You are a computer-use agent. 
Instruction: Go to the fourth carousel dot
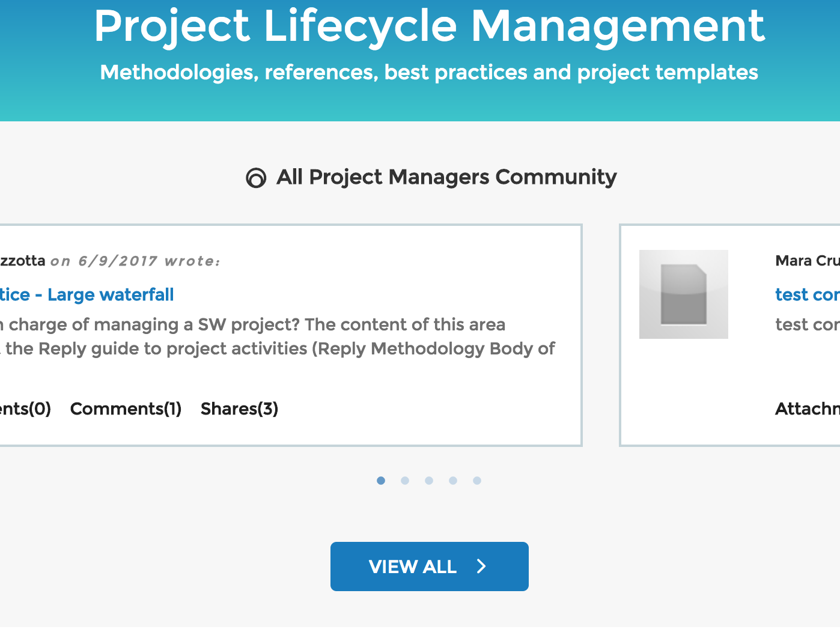(x=453, y=481)
